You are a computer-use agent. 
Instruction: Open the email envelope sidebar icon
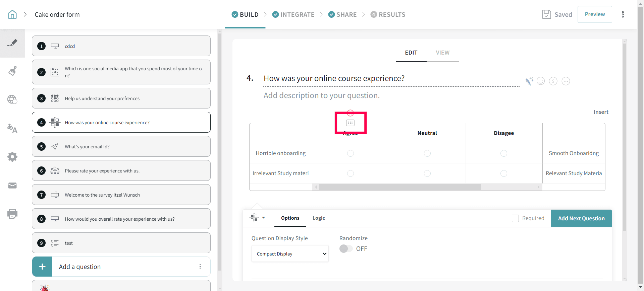pyautogui.click(x=12, y=186)
